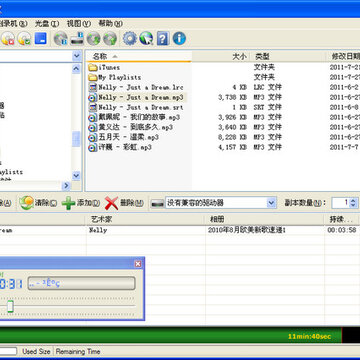
Task: Click the green plus 添加 icon
Action: 68,203
